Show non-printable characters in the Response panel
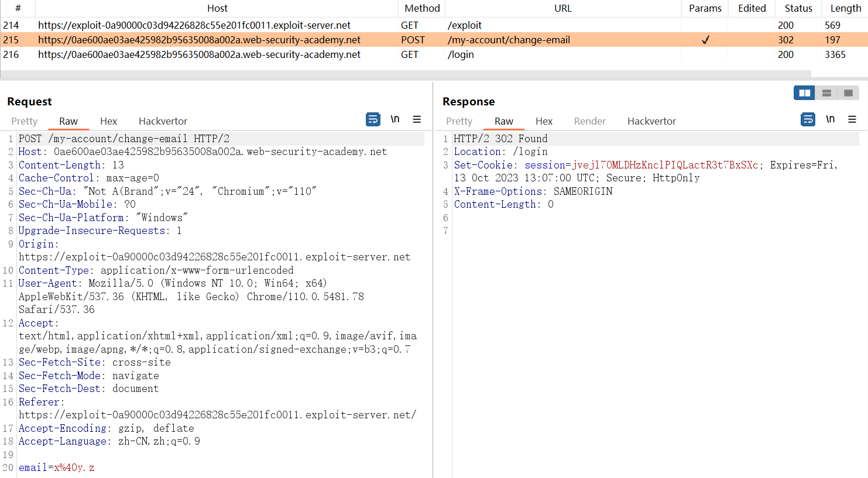The height and width of the screenshot is (478, 868). (830, 119)
